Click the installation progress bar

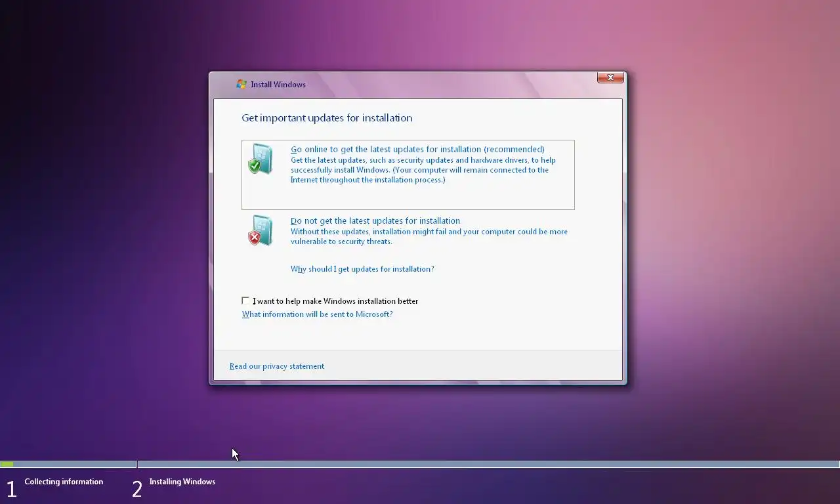(x=420, y=464)
